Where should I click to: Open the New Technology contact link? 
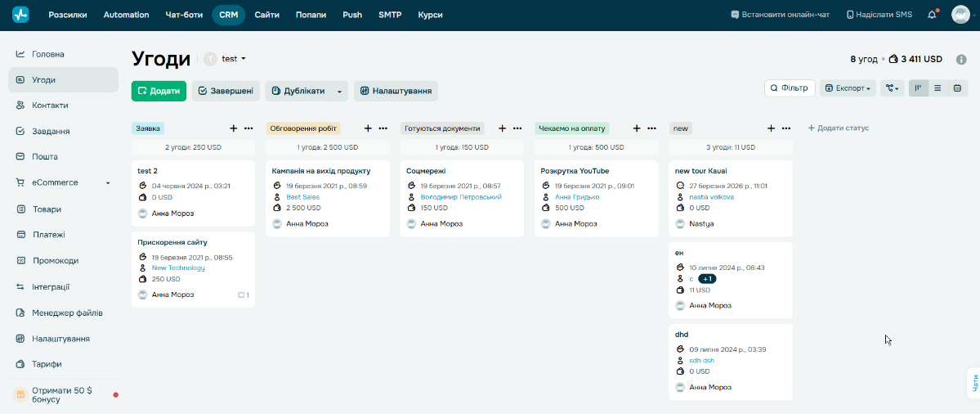pyautogui.click(x=178, y=268)
